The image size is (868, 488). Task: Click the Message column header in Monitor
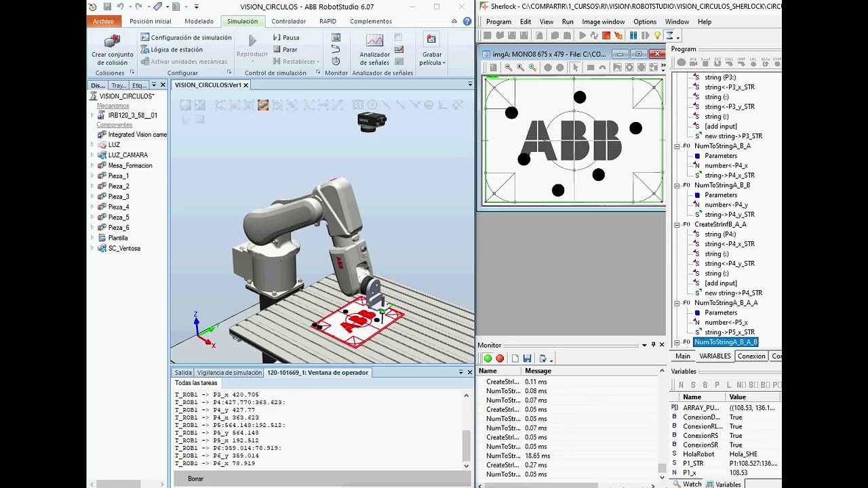538,371
